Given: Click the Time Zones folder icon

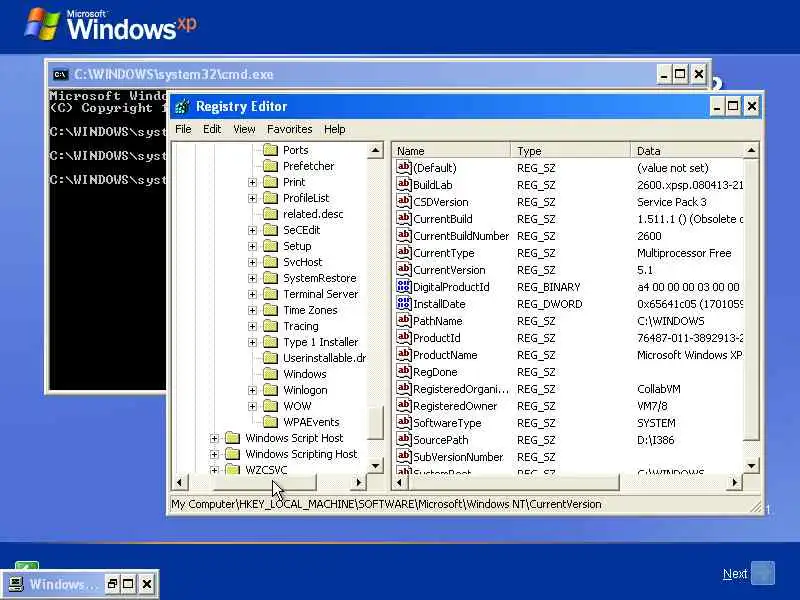Looking at the screenshot, I should point(270,310).
